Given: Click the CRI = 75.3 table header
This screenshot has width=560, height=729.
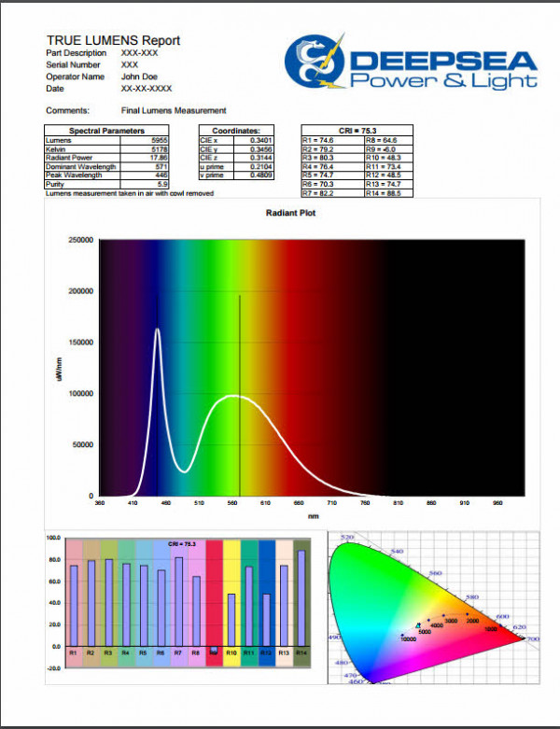Looking at the screenshot, I should point(356,132).
